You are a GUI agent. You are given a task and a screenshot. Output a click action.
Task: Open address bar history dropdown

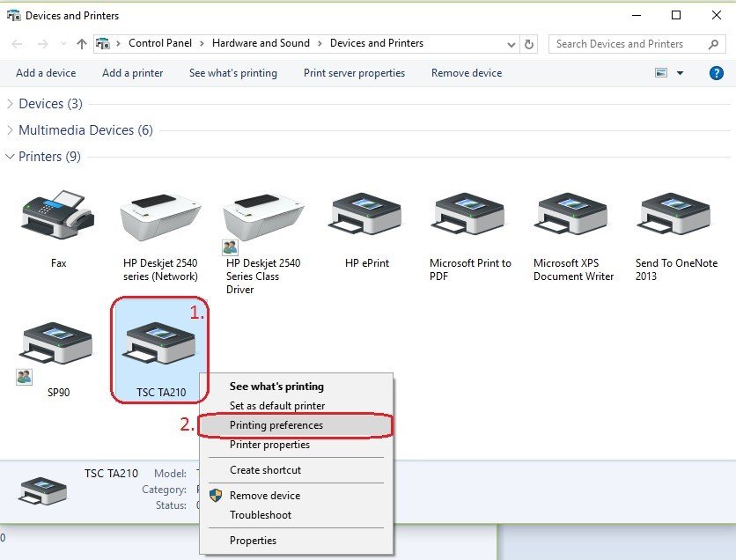click(512, 44)
